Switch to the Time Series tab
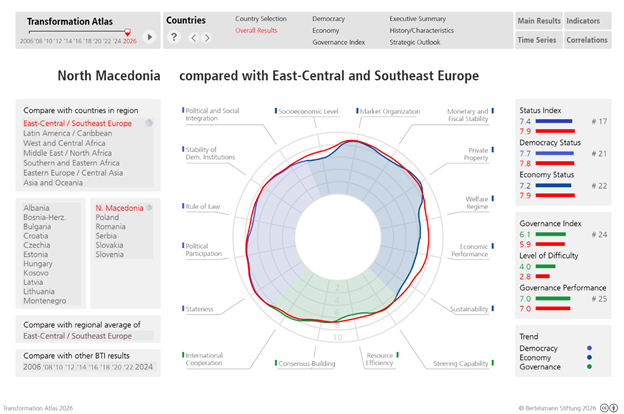 [x=538, y=40]
